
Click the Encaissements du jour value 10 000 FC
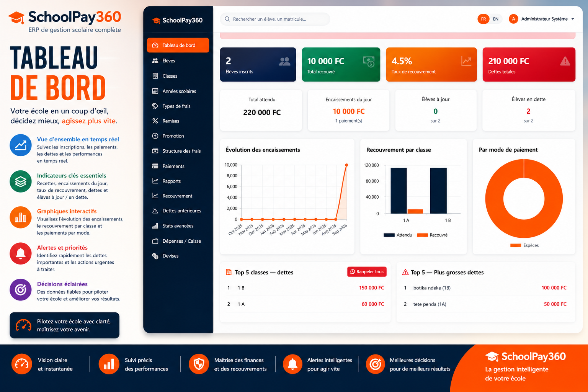pos(349,111)
